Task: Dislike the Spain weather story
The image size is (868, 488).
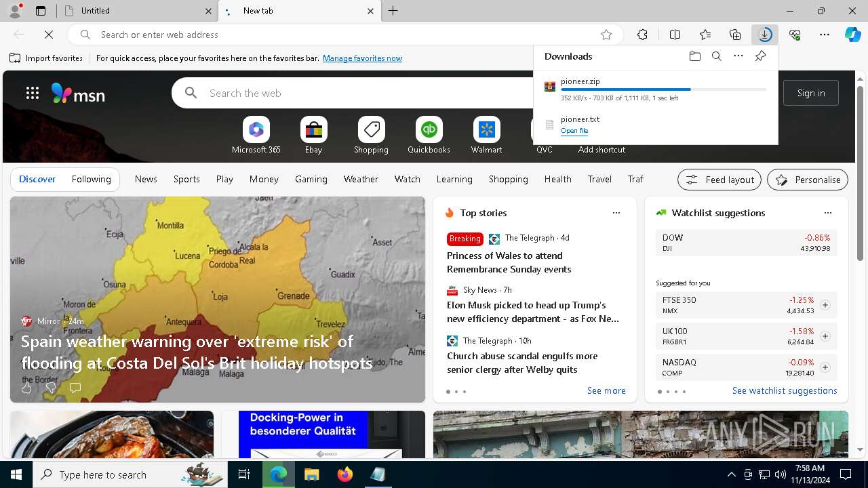Action: pos(50,388)
